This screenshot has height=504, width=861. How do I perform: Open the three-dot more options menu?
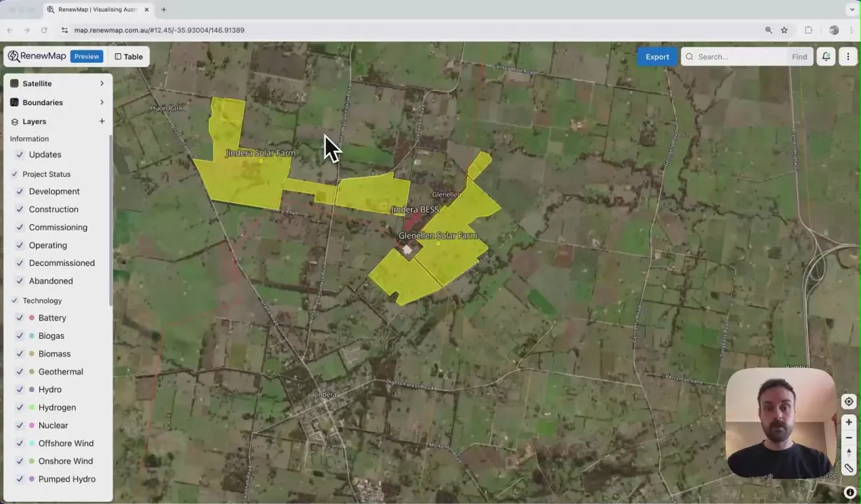tap(848, 57)
